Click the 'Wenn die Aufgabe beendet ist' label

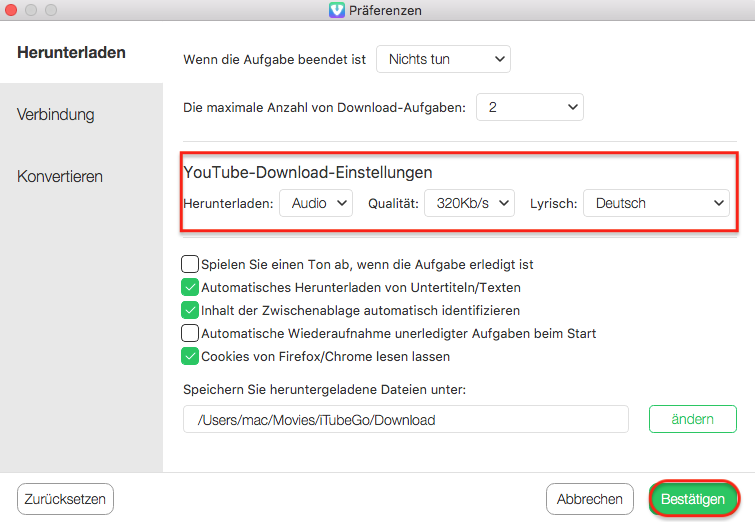tap(274, 59)
